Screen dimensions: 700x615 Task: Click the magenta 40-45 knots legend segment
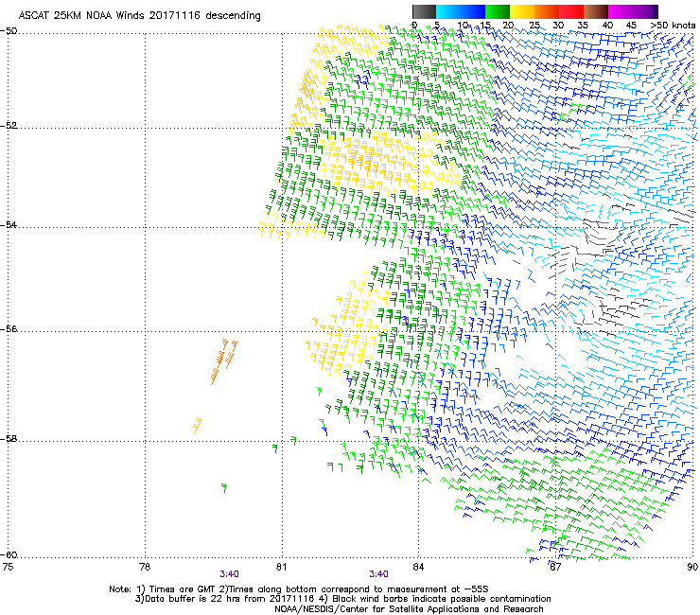[x=621, y=11]
